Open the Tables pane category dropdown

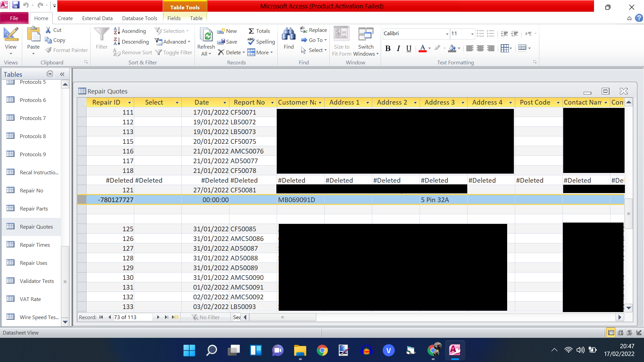[50, 74]
